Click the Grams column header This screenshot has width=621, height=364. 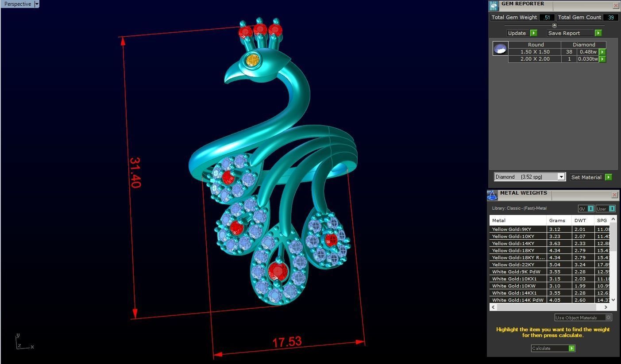[559, 220]
